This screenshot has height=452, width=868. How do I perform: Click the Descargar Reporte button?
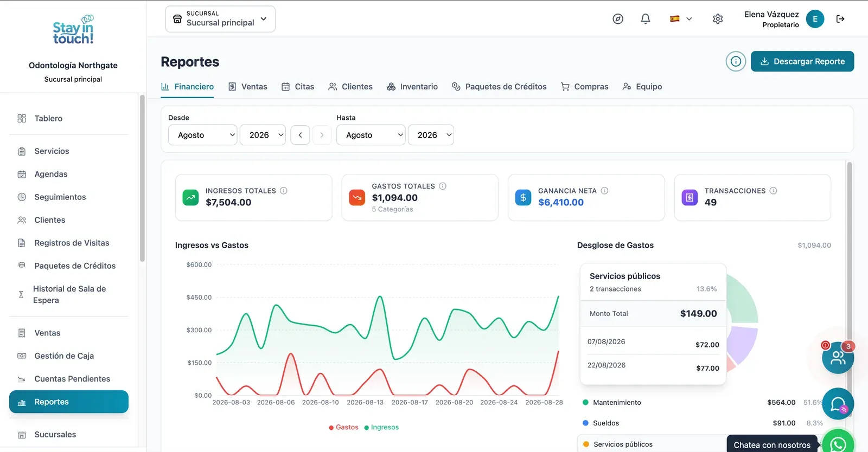click(x=802, y=61)
